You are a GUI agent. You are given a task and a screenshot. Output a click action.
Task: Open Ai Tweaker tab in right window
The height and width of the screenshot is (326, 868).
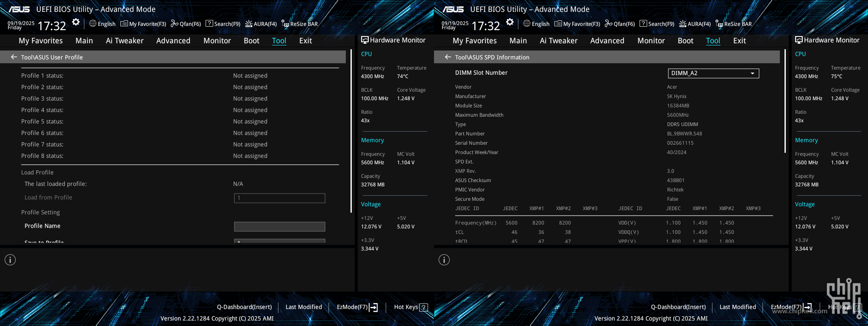point(559,41)
